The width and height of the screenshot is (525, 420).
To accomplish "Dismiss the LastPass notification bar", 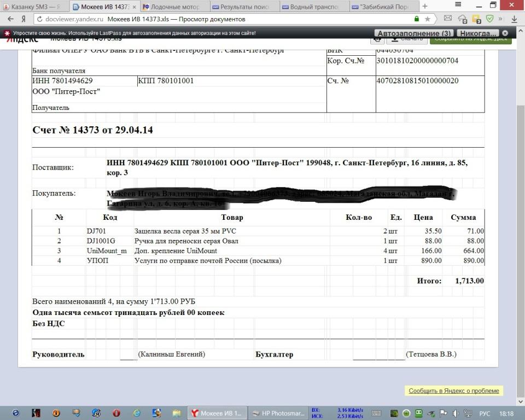I will point(505,33).
